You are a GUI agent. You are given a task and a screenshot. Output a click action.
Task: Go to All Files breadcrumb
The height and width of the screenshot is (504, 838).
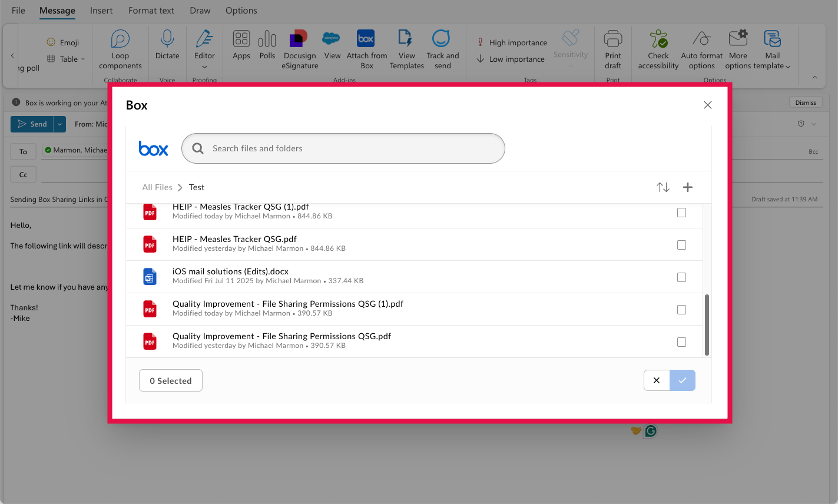(157, 187)
